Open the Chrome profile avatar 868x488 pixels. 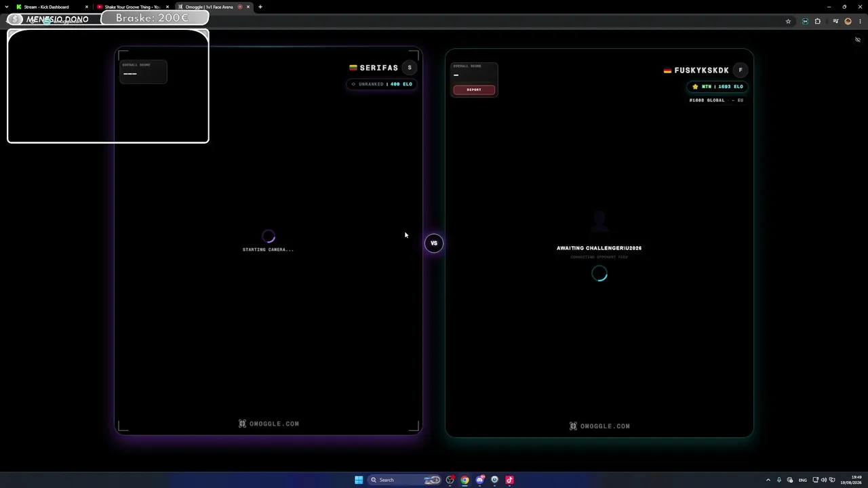(x=848, y=21)
